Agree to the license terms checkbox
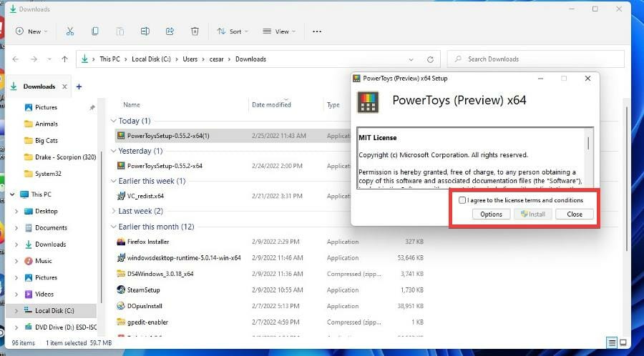The image size is (644, 356). pyautogui.click(x=462, y=200)
